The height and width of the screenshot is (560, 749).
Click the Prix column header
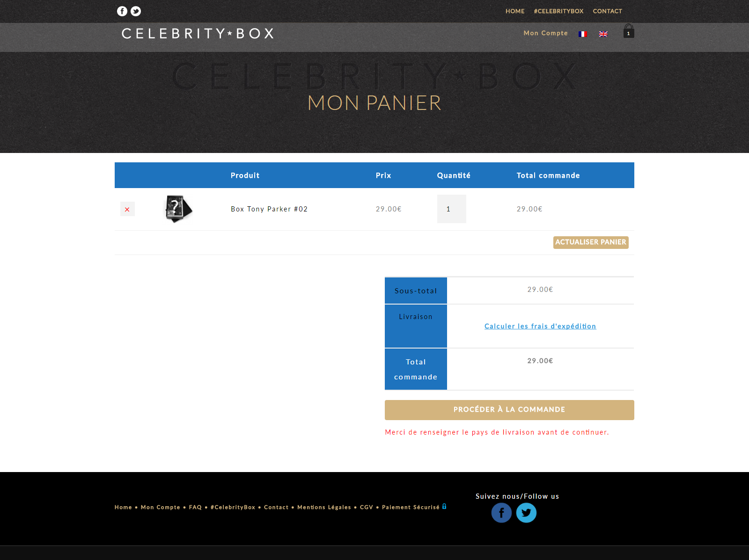(383, 175)
